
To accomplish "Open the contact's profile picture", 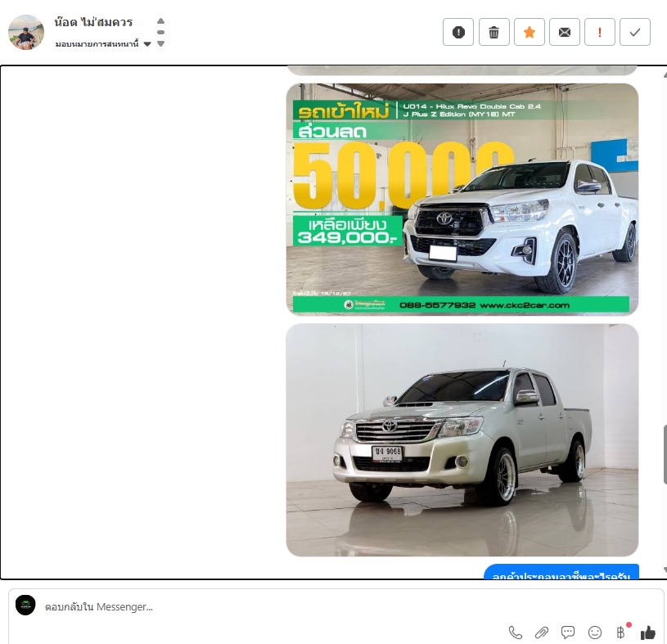I will [x=26, y=33].
